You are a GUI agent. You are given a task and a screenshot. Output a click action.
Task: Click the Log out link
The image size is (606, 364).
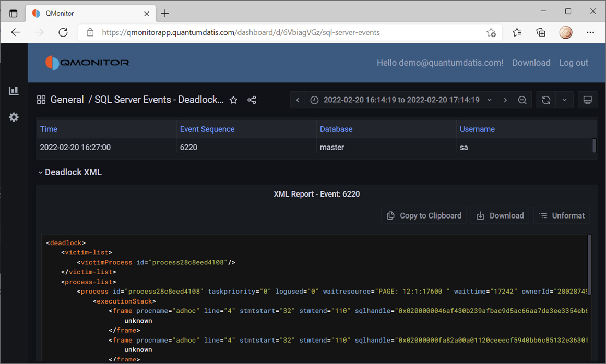[x=573, y=63]
